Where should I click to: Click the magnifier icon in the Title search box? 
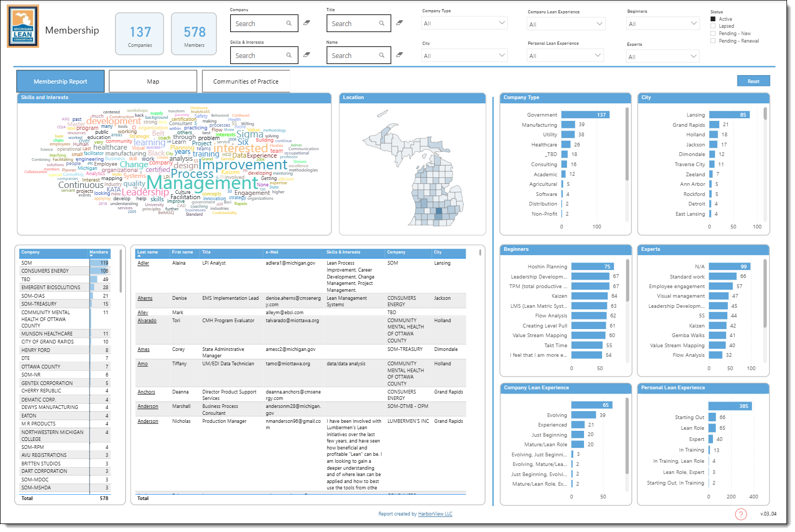(382, 23)
